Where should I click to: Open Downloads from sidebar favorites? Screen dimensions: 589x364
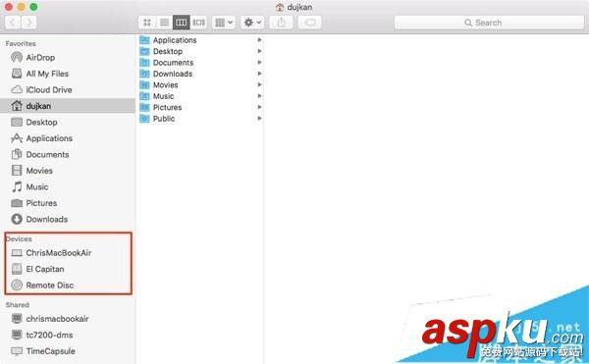[68, 219]
